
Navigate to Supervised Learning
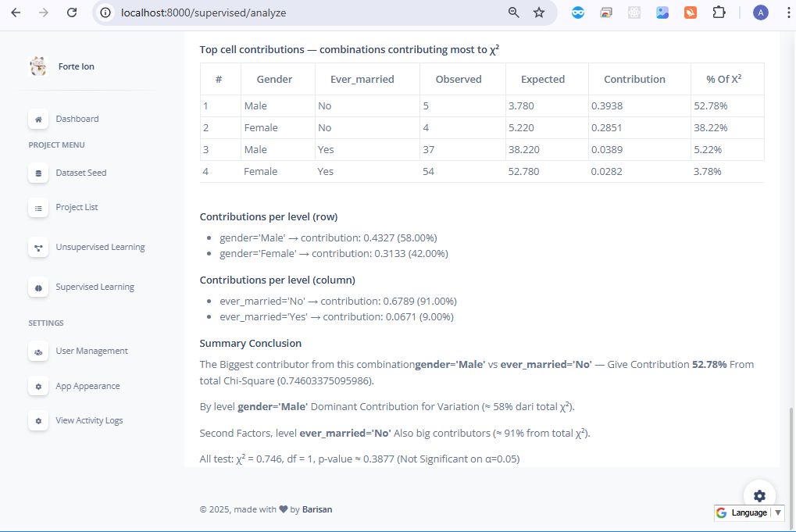pos(95,287)
